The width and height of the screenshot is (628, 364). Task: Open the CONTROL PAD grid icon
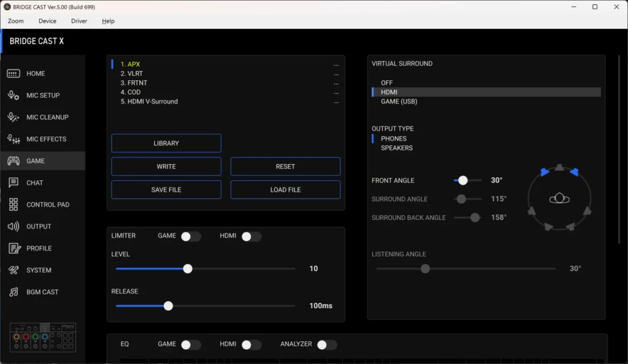(x=13, y=205)
